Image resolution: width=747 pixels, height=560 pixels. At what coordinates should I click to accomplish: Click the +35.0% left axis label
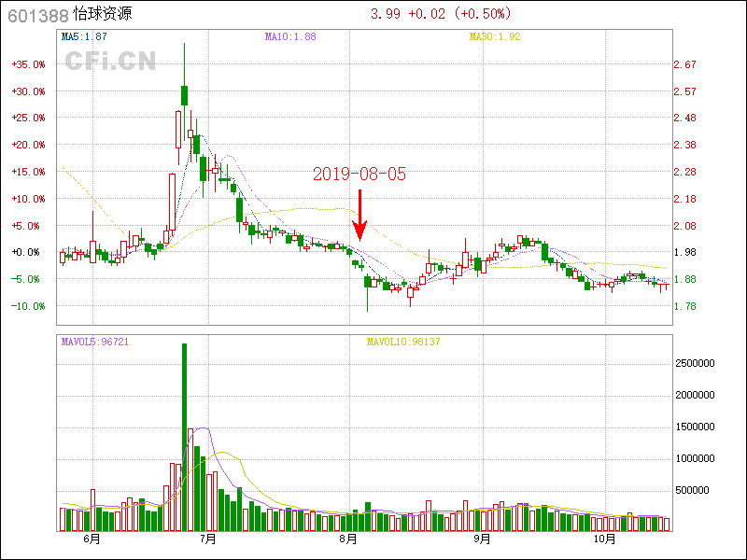28,65
